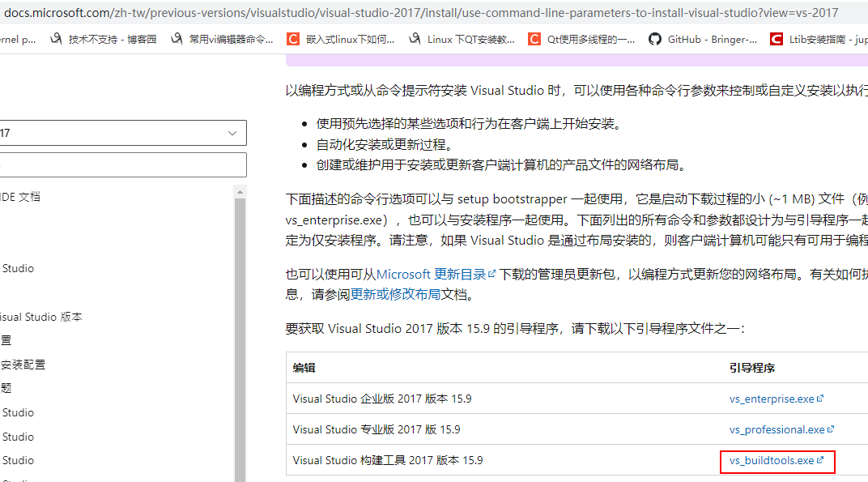The height and width of the screenshot is (482, 868).
Task: Open the Ltib安装指南 bookmark
Action: (x=819, y=40)
